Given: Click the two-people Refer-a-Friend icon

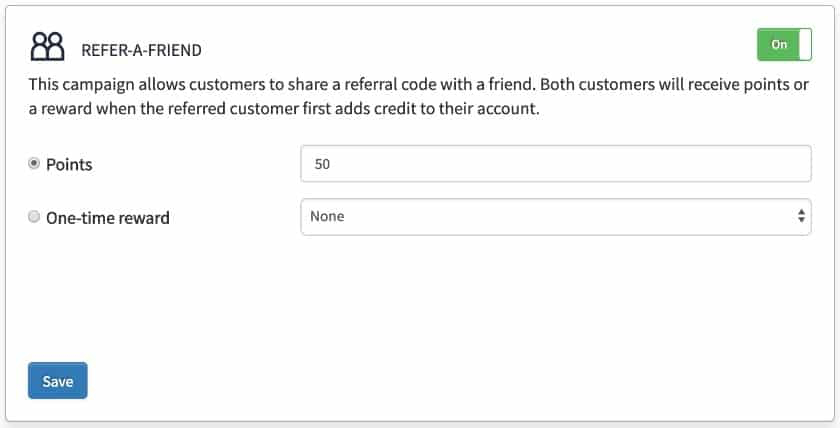Looking at the screenshot, I should click(x=47, y=46).
